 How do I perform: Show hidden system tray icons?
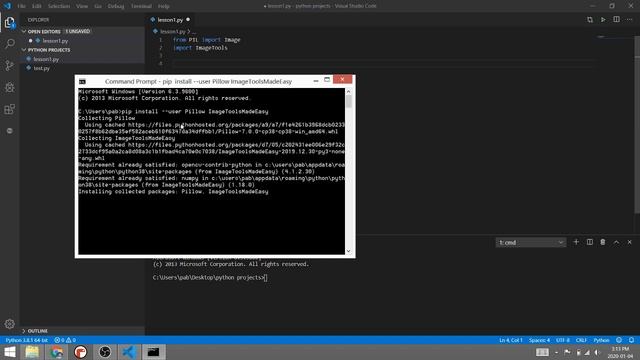[556, 352]
